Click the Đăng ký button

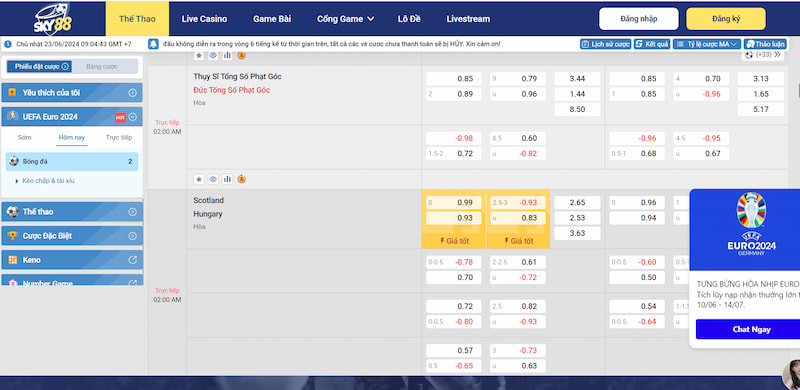click(x=726, y=19)
